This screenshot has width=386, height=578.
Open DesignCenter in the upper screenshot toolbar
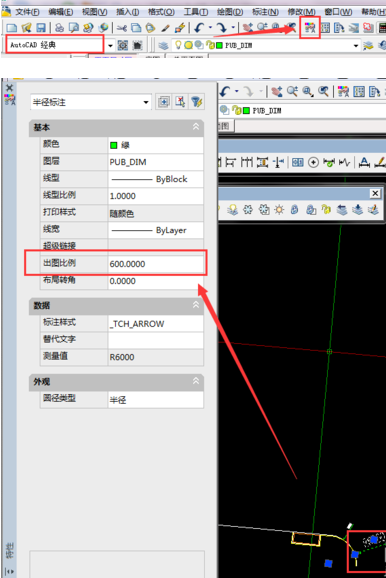(325, 28)
